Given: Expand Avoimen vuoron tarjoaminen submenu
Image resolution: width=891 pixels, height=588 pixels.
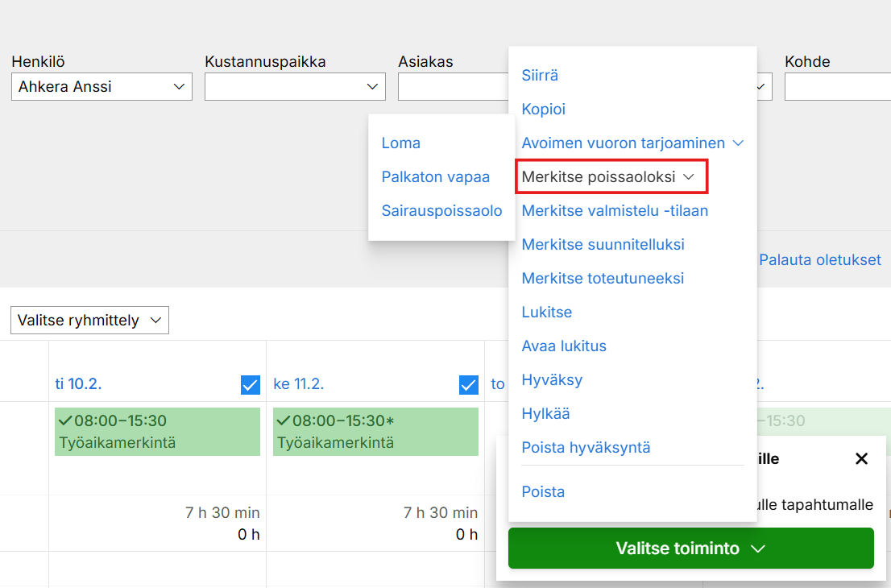Looking at the screenshot, I should 633,143.
